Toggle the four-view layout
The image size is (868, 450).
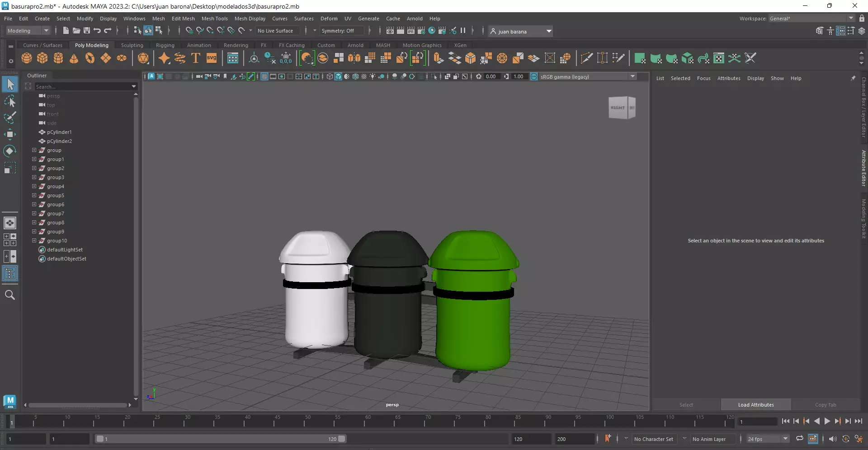(10, 240)
